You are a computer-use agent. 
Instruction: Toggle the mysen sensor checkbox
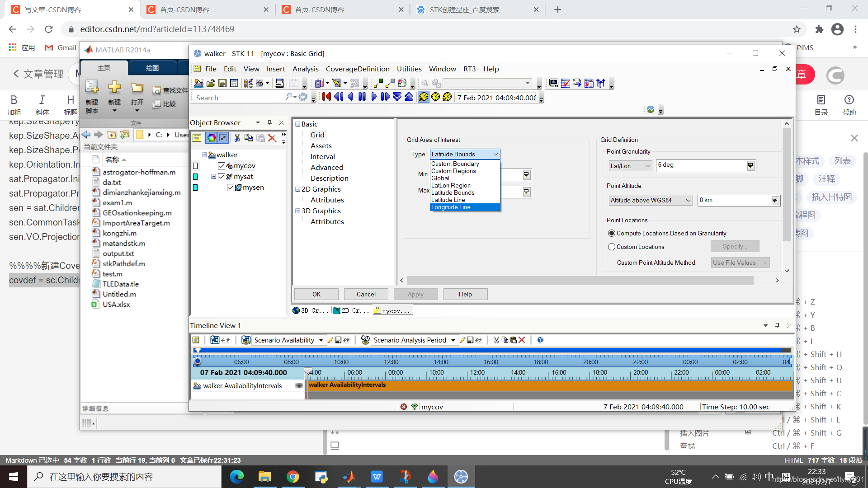231,188
